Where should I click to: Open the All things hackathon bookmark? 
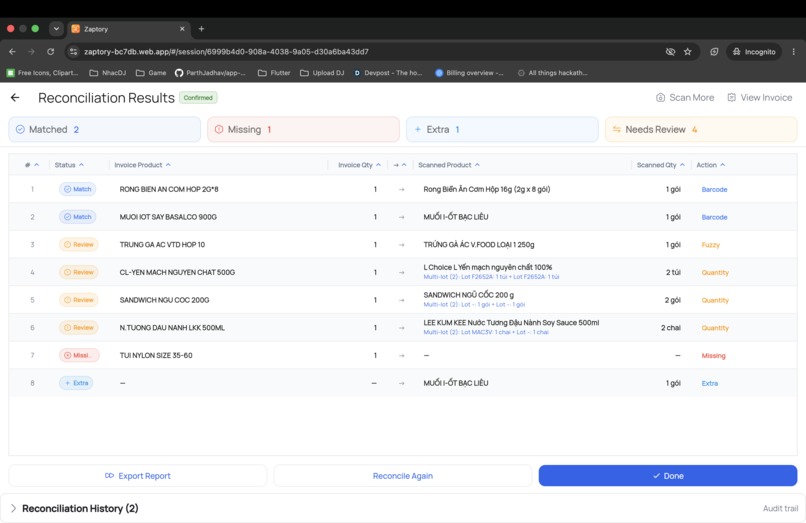pos(553,73)
